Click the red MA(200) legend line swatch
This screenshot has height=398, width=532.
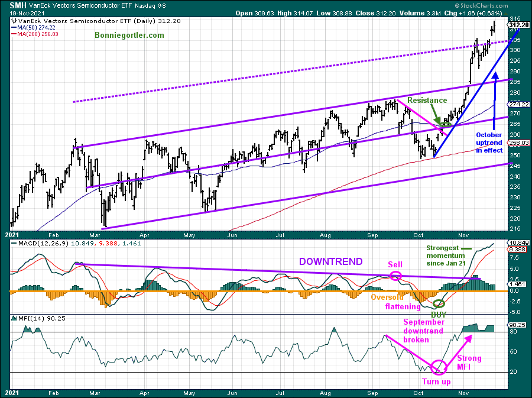pos(14,34)
